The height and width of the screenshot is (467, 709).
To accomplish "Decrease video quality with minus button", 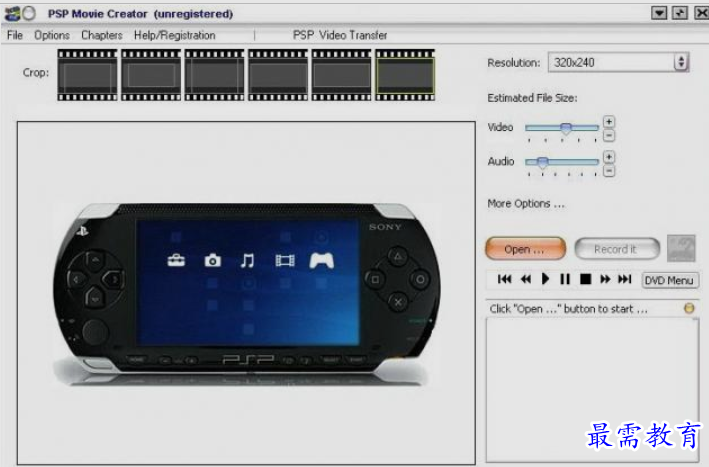I will [x=609, y=136].
